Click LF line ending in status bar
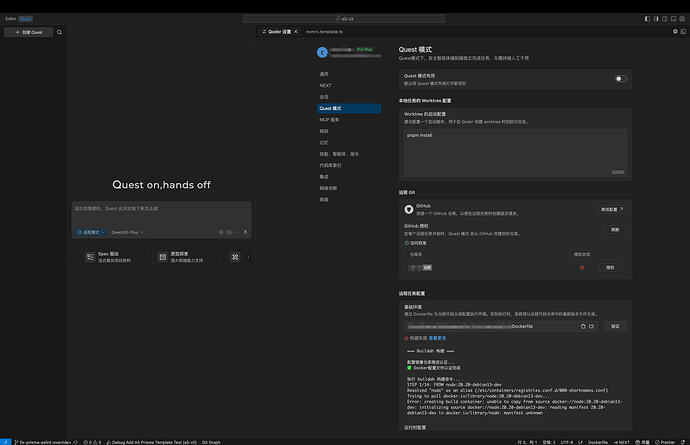Image resolution: width=690 pixels, height=445 pixels. click(x=580, y=442)
